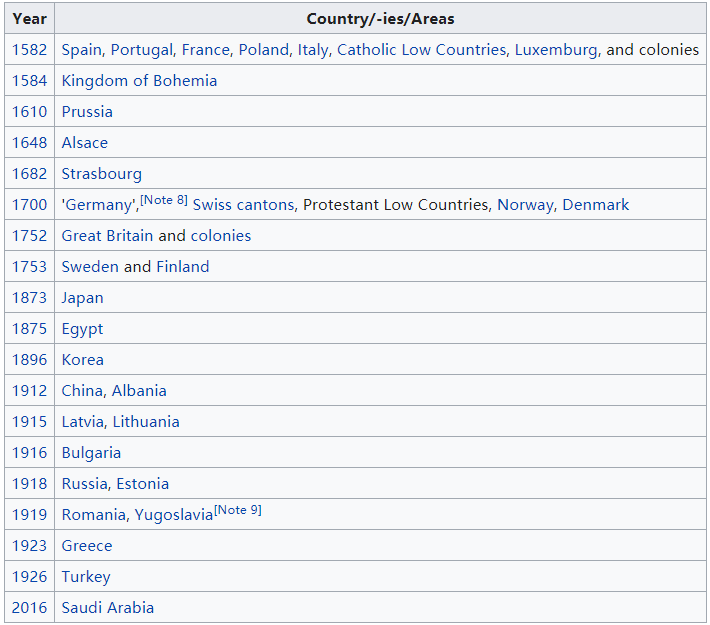Select the Year column header
The height and width of the screenshot is (625, 710).
coord(30,19)
